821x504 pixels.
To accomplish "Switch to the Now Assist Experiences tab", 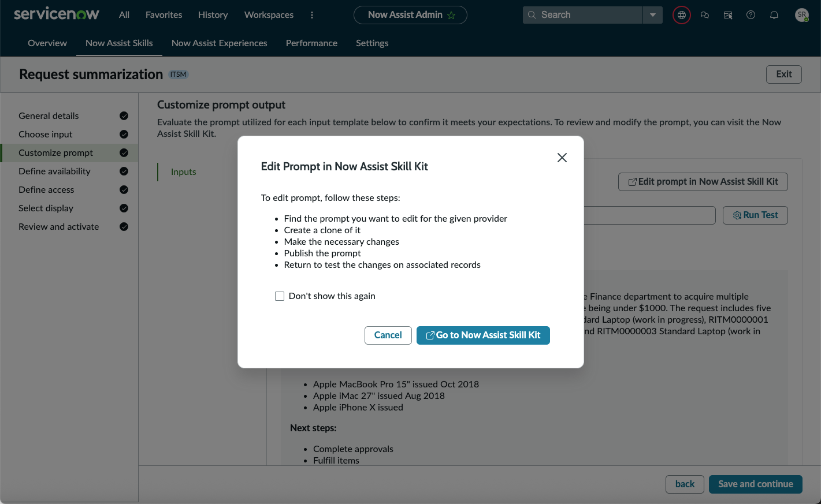I will (220, 43).
